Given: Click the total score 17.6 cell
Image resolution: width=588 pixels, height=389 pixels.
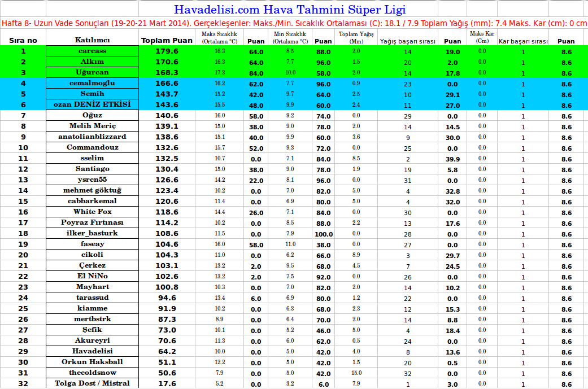Looking at the screenshot, I should tap(167, 384).
